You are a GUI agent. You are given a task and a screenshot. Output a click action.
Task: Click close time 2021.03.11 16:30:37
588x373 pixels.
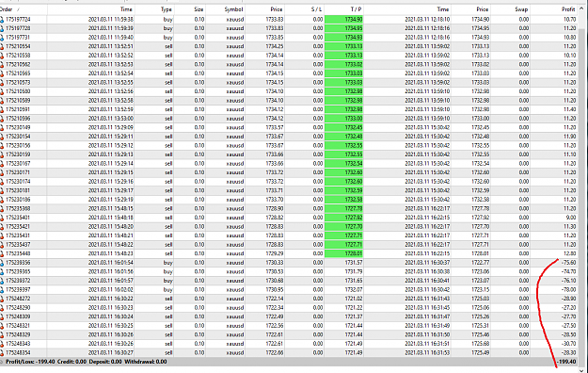point(427,263)
